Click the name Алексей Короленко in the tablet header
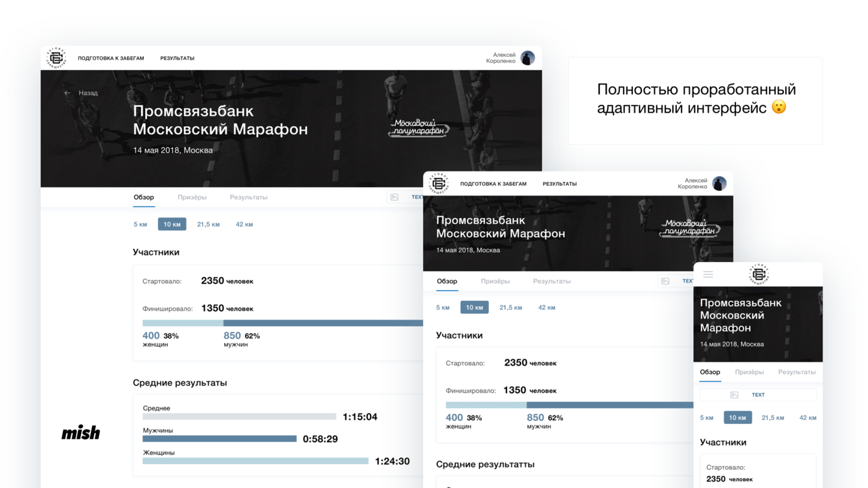 692,184
